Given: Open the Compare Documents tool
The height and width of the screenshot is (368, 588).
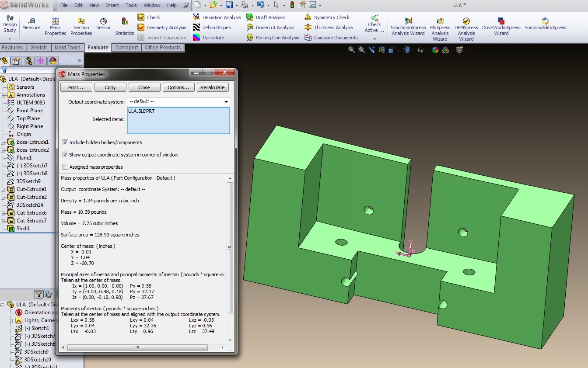Looking at the screenshot, I should [x=331, y=38].
